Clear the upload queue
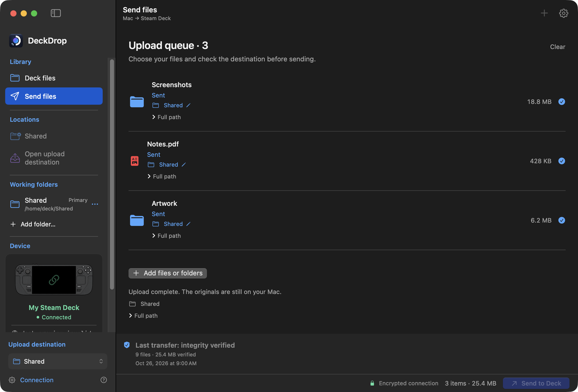 (x=558, y=47)
